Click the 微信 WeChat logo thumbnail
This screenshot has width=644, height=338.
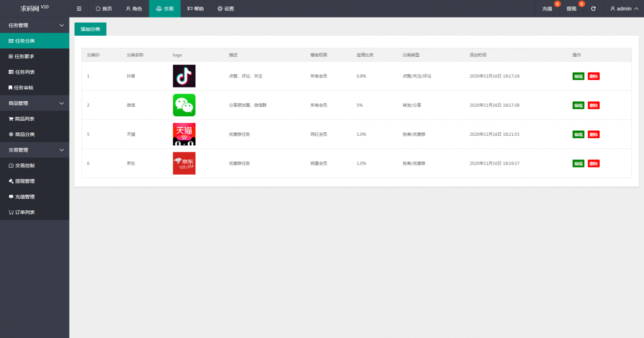tap(184, 105)
